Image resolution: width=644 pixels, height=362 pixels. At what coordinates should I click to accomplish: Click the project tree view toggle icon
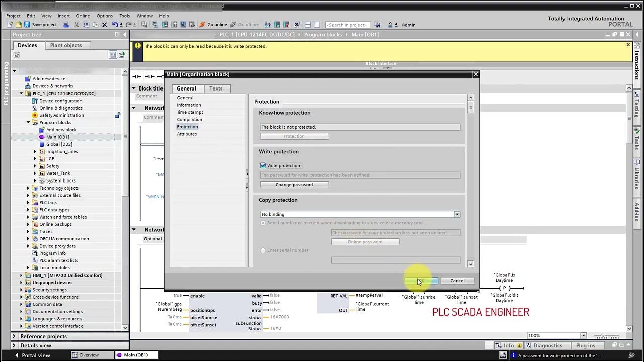113,55
